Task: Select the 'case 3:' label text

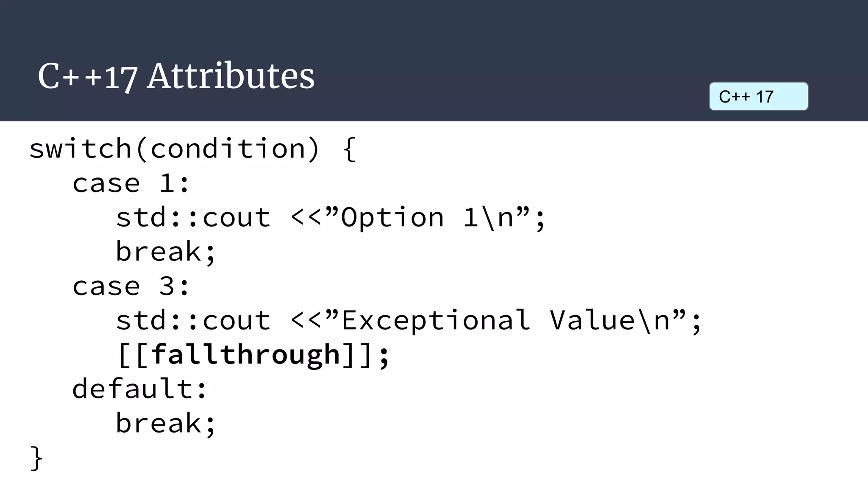Action: [x=131, y=286]
